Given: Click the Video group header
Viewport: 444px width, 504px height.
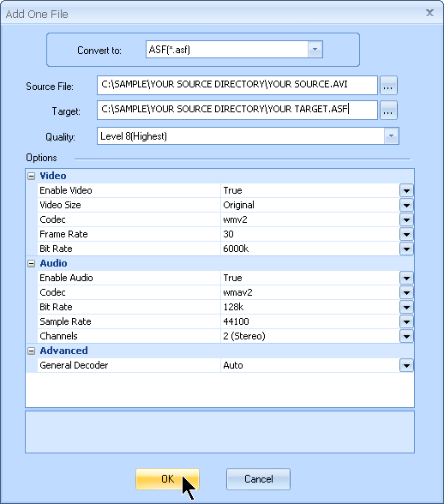Looking at the screenshot, I should point(53,176).
